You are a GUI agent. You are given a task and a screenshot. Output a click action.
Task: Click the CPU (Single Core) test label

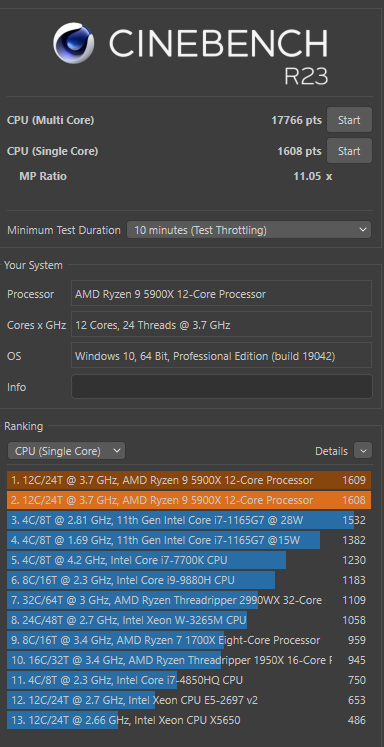(x=52, y=151)
